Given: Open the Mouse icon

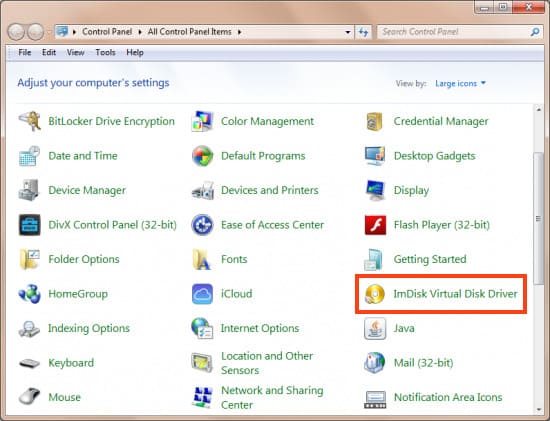Looking at the screenshot, I should click(x=29, y=397).
